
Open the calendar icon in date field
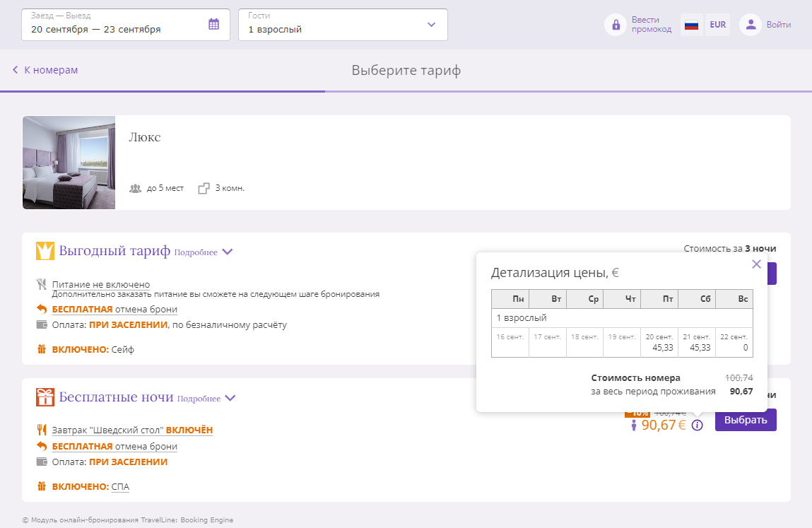[x=214, y=24]
